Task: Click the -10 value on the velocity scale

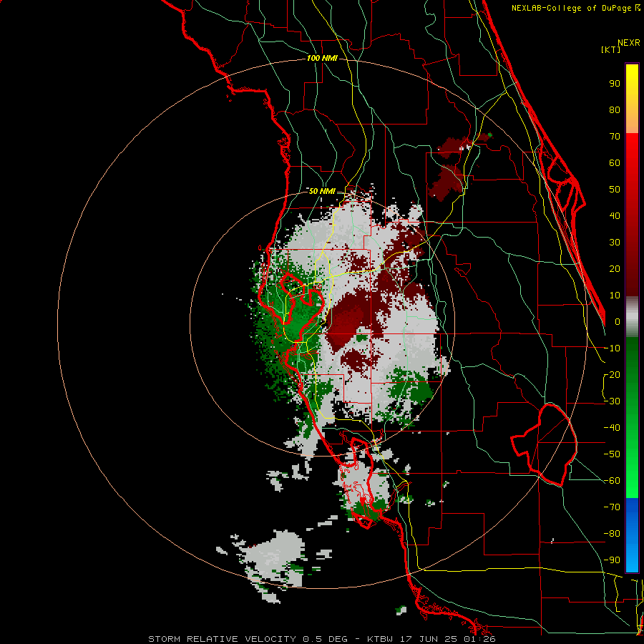Action: (x=612, y=348)
